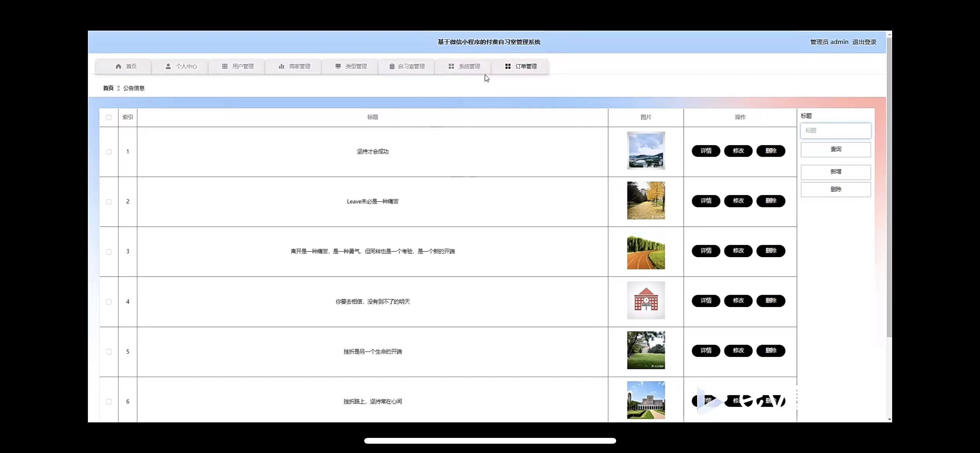
Task: Check the checkbox for row 1
Action: (109, 152)
